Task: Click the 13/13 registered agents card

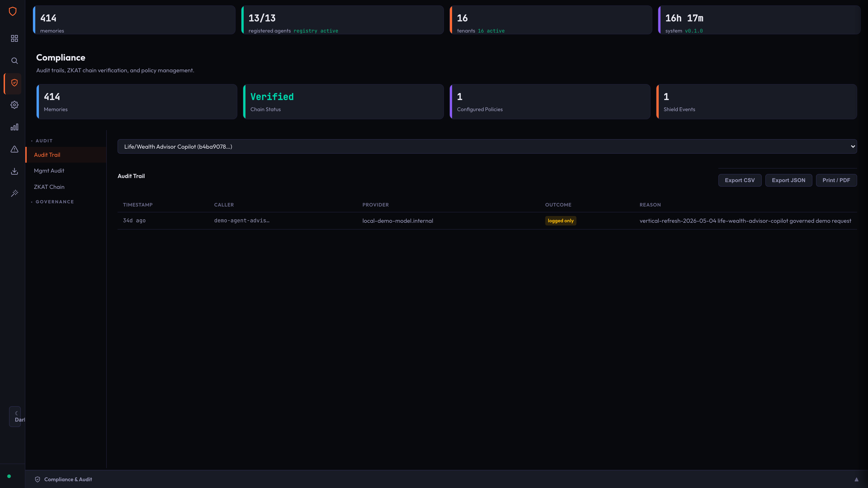Action: tap(343, 20)
